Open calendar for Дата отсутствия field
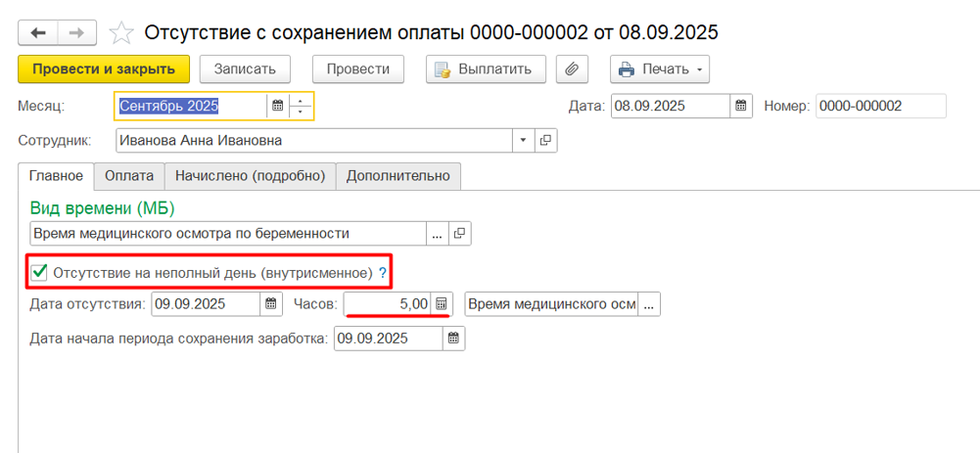The image size is (980, 453). 271,304
